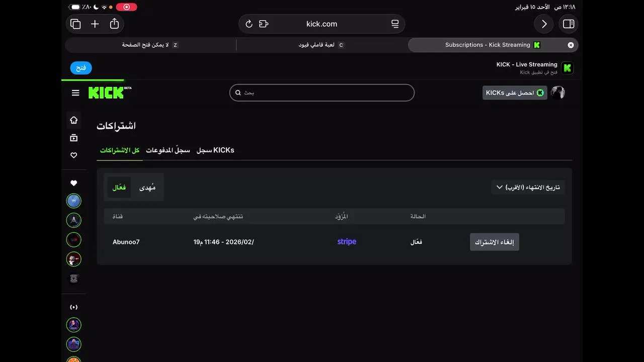Open the reader/page menu icon in the address bar
Image resolution: width=644 pixels, height=362 pixels.
pyautogui.click(x=395, y=24)
